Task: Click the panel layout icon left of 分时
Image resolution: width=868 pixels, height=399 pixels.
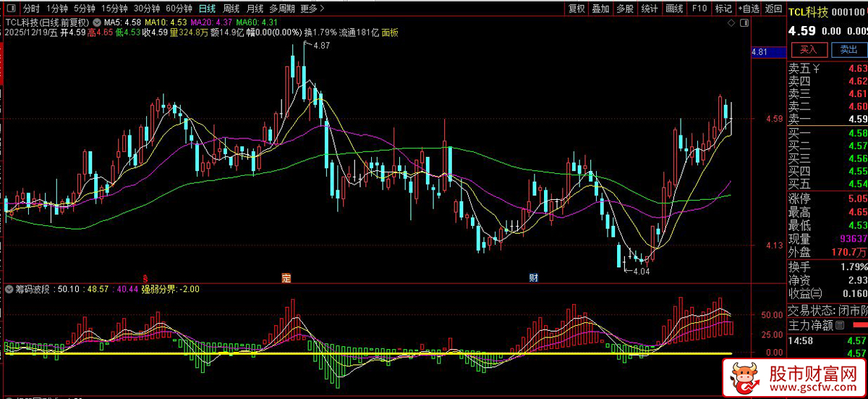Action: 10,9
